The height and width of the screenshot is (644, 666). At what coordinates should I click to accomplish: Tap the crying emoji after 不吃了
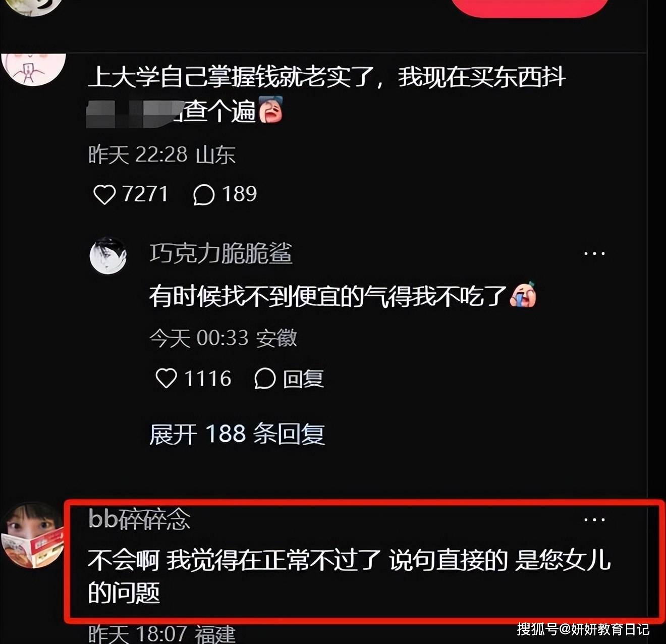pos(523,295)
